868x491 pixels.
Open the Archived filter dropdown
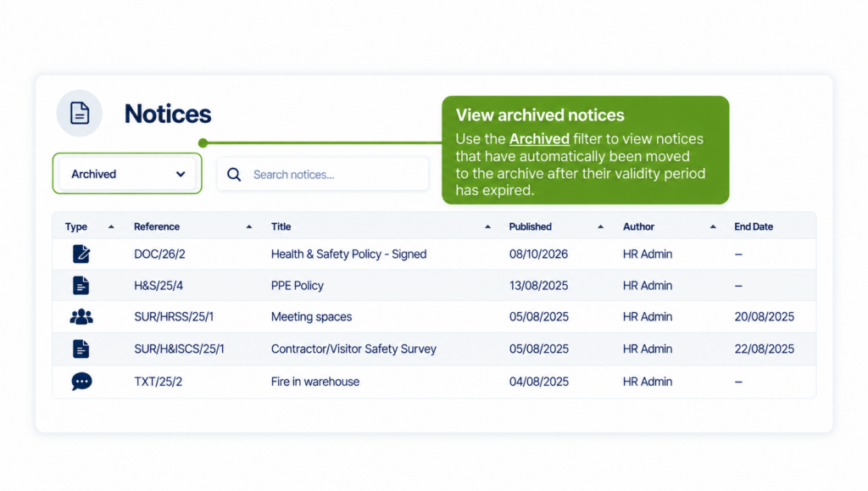[127, 174]
